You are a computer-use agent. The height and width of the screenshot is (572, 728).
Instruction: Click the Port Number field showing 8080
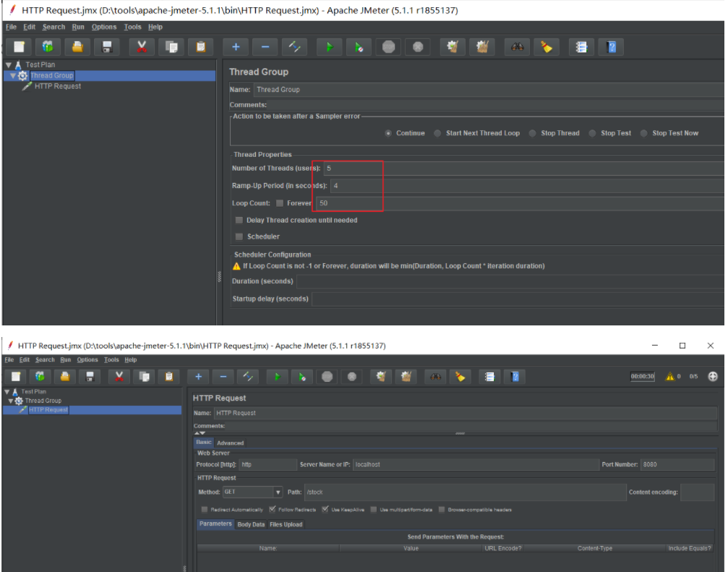coord(677,464)
